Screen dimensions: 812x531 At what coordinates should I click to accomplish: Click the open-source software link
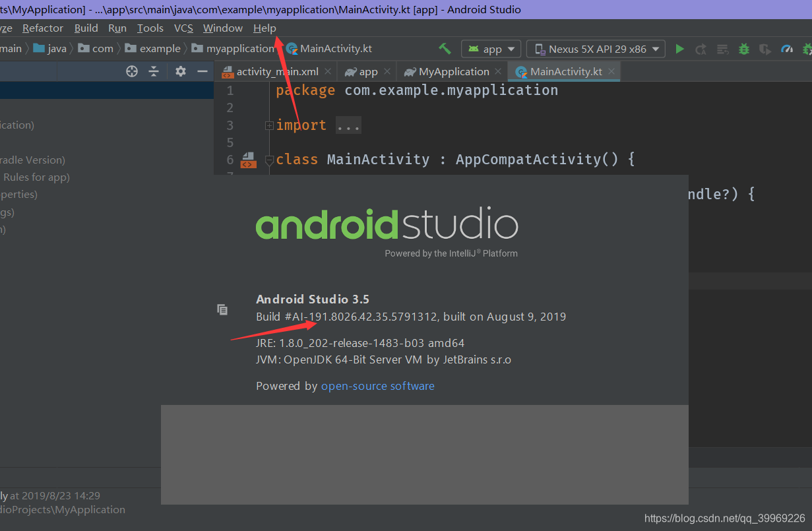point(377,386)
